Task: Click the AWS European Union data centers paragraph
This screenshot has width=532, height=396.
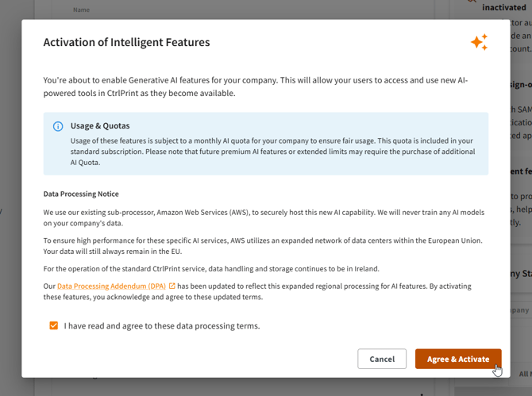Action: tap(262, 245)
